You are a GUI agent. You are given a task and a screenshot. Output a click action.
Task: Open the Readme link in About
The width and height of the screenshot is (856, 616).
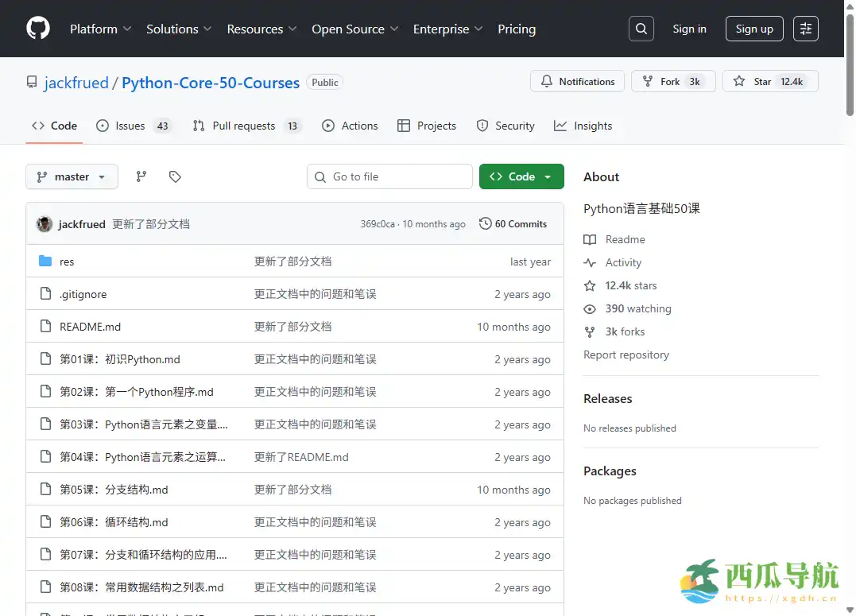point(624,239)
